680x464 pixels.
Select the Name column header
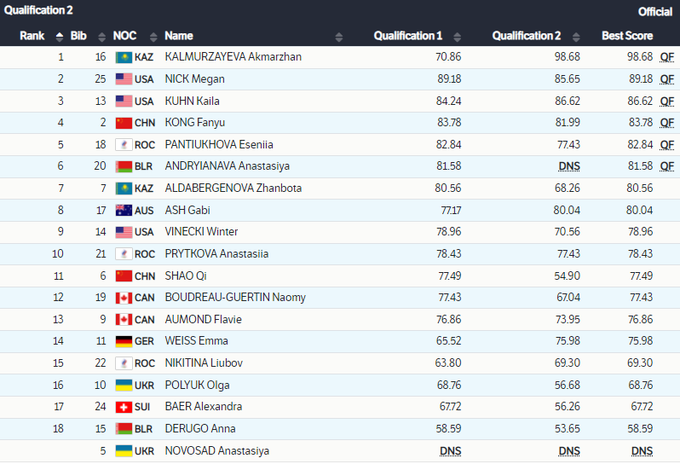point(179,36)
